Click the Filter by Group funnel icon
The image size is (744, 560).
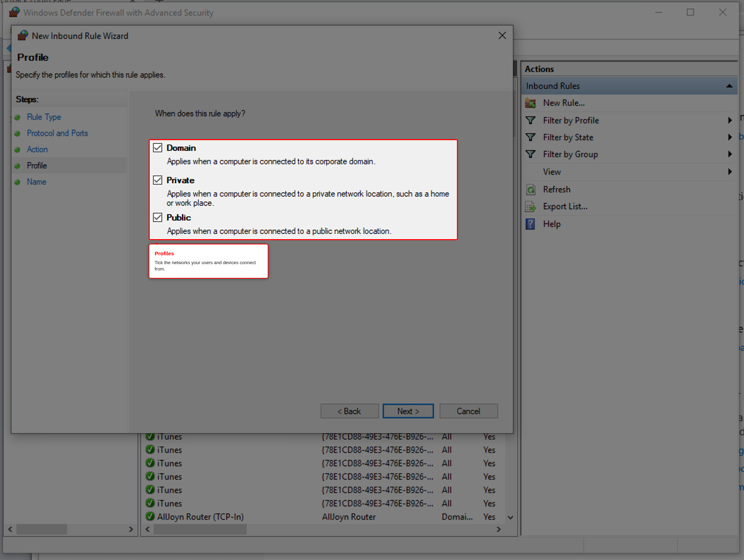tap(531, 154)
